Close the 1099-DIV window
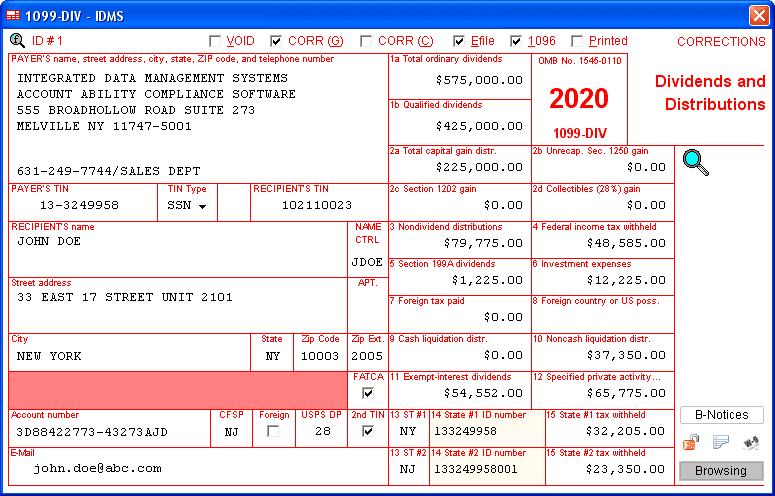The image size is (775, 496). (758, 15)
